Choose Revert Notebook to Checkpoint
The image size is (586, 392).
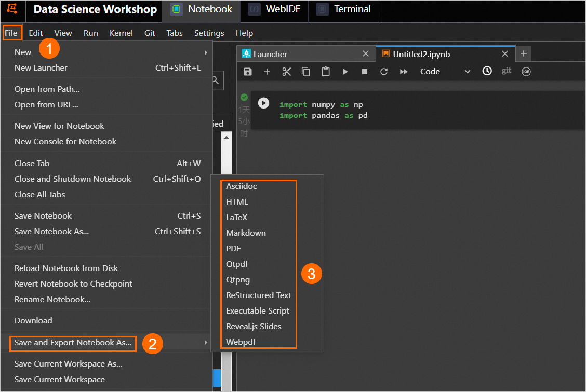click(106, 284)
